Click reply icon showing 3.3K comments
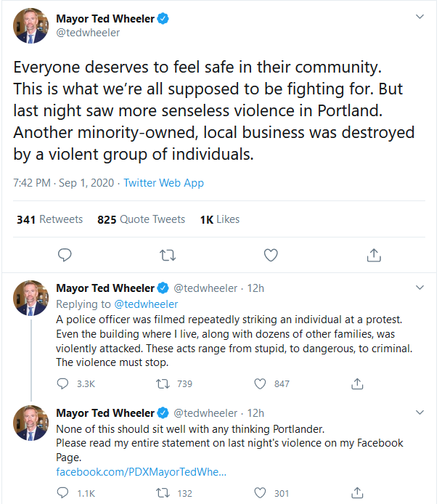 pyautogui.click(x=62, y=383)
